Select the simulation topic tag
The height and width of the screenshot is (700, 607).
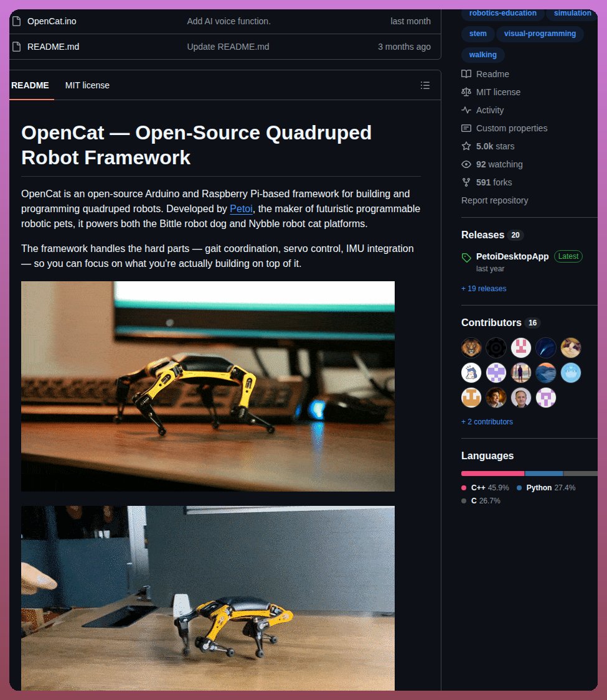572,14
